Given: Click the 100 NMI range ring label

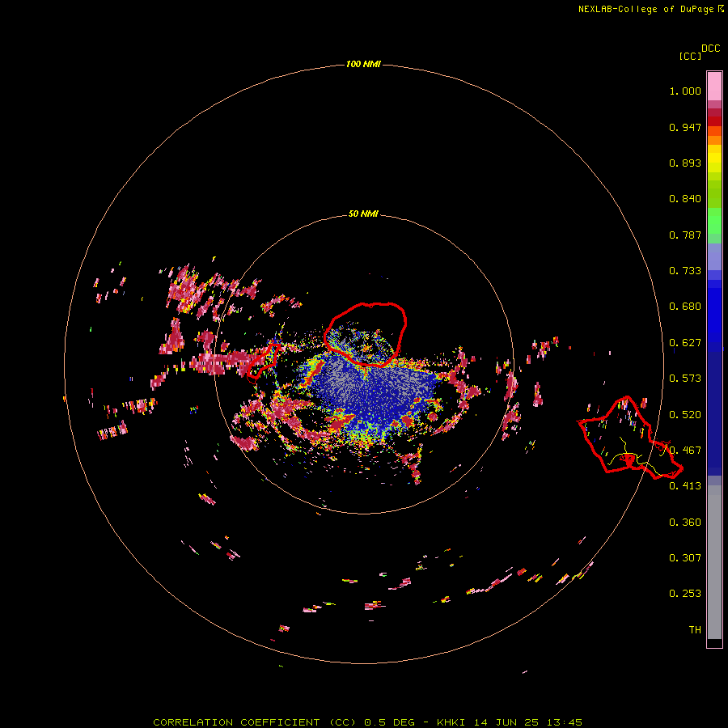Looking at the screenshot, I should 363,64.
